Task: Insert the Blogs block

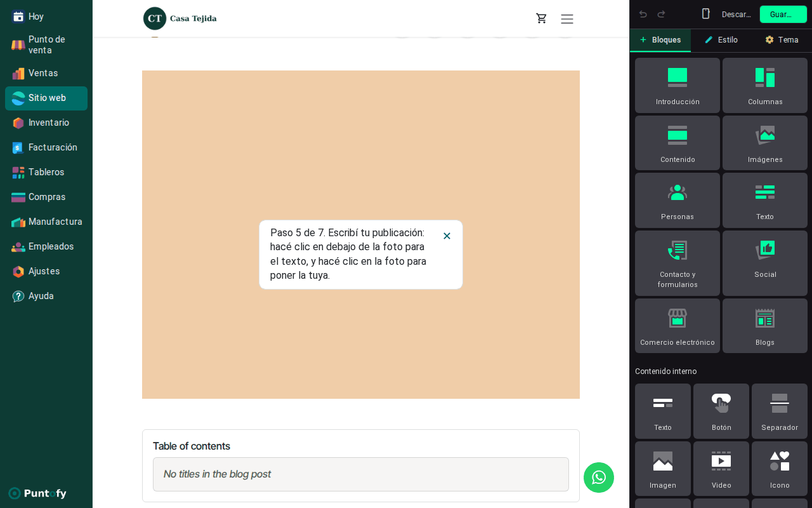Action: pos(765,326)
